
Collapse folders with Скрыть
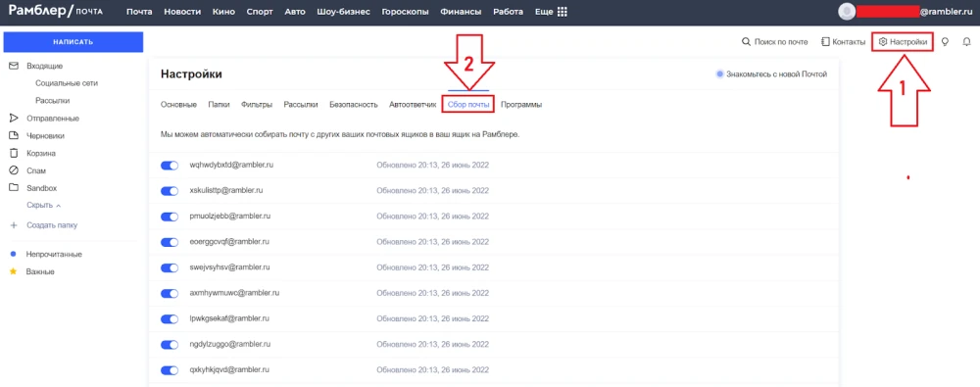(x=44, y=205)
